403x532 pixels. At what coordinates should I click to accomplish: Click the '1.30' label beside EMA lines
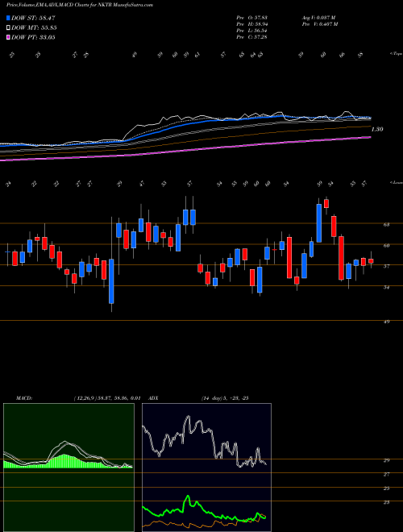(377, 129)
